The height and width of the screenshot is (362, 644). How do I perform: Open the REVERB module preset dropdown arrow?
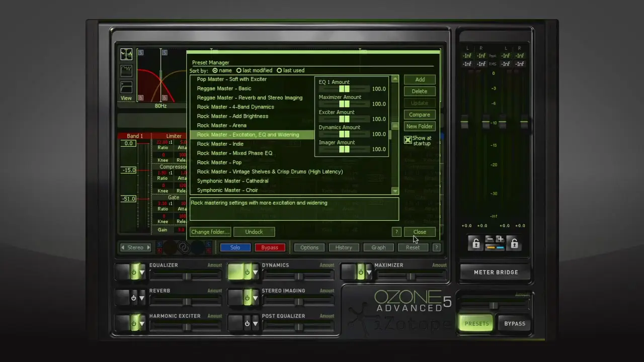142,298
